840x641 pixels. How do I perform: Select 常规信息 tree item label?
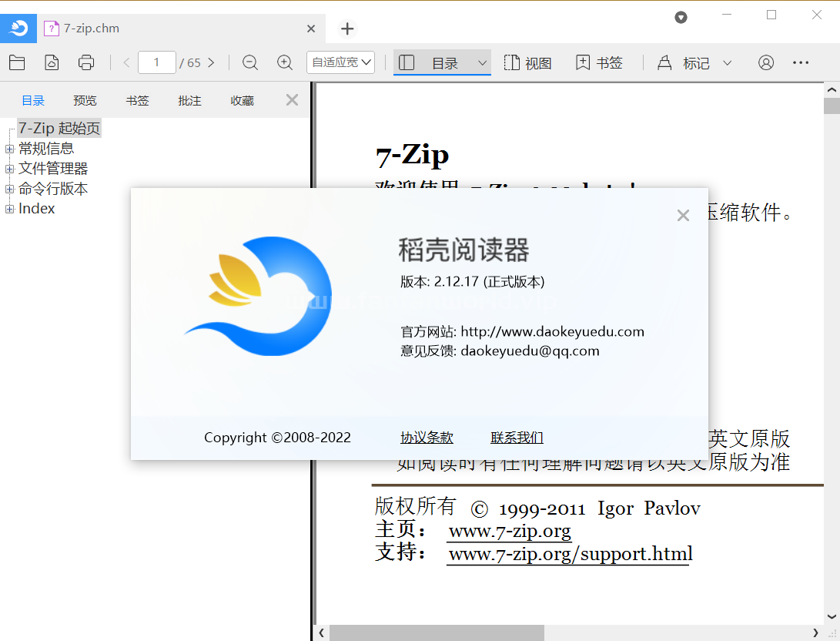click(x=46, y=149)
